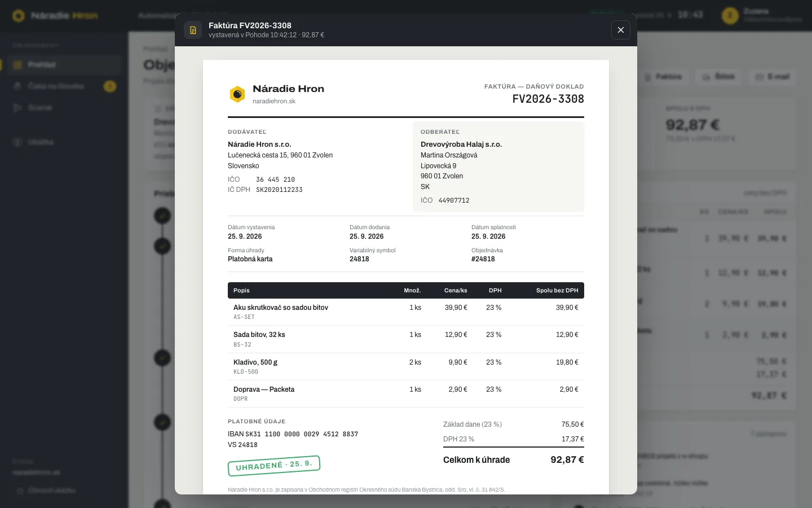Click the 92,87 € total in the background summary card
The image size is (812, 508).
tap(692, 125)
